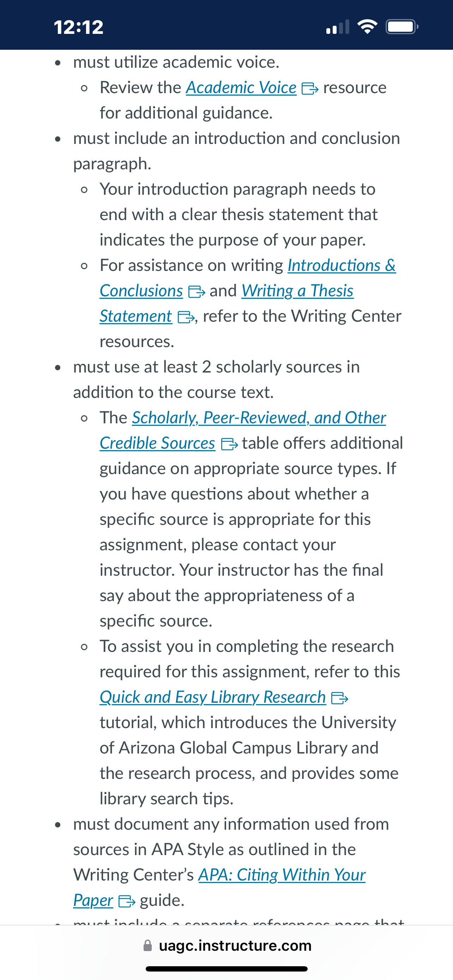
Task: Tap external link icon after Academic Voice
Action: [310, 89]
